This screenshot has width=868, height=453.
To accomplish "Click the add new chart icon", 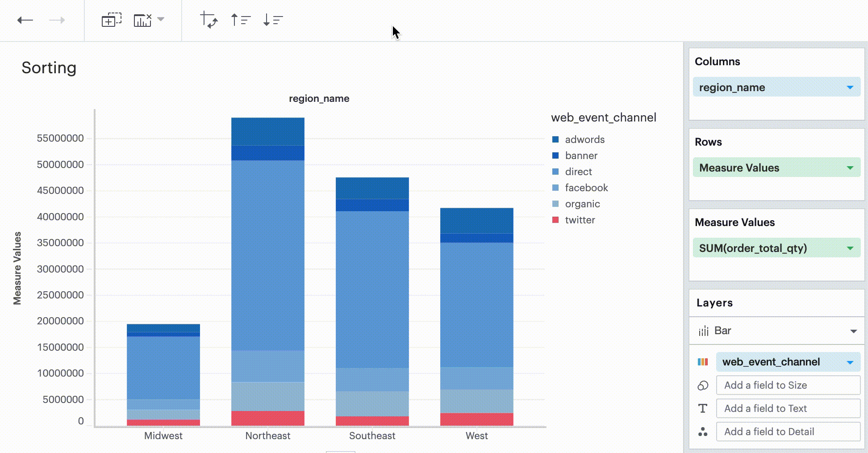I will pyautogui.click(x=112, y=20).
